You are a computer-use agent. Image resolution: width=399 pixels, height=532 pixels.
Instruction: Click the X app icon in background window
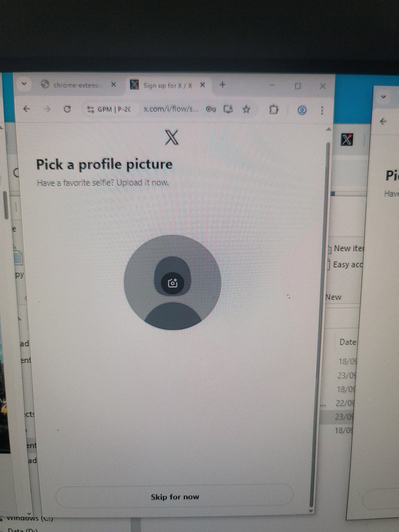(x=348, y=140)
